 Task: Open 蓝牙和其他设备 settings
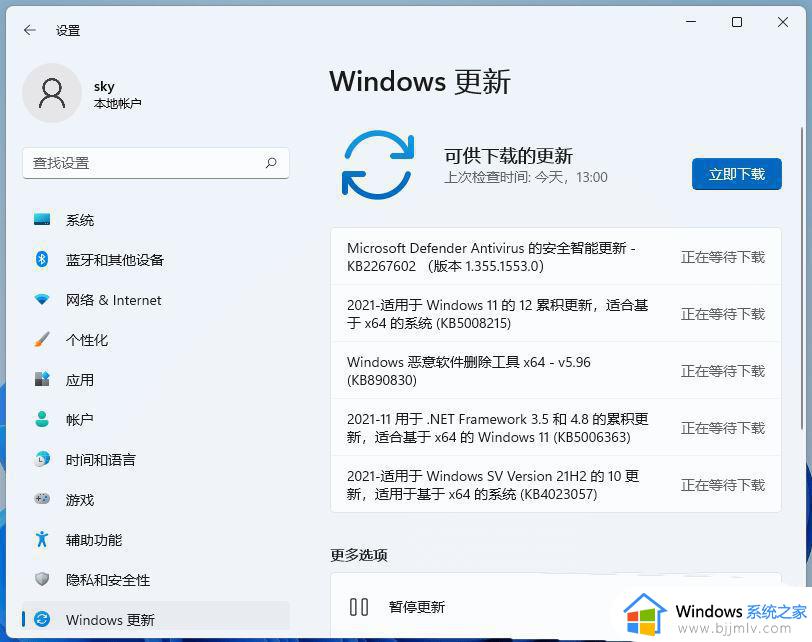[155, 260]
